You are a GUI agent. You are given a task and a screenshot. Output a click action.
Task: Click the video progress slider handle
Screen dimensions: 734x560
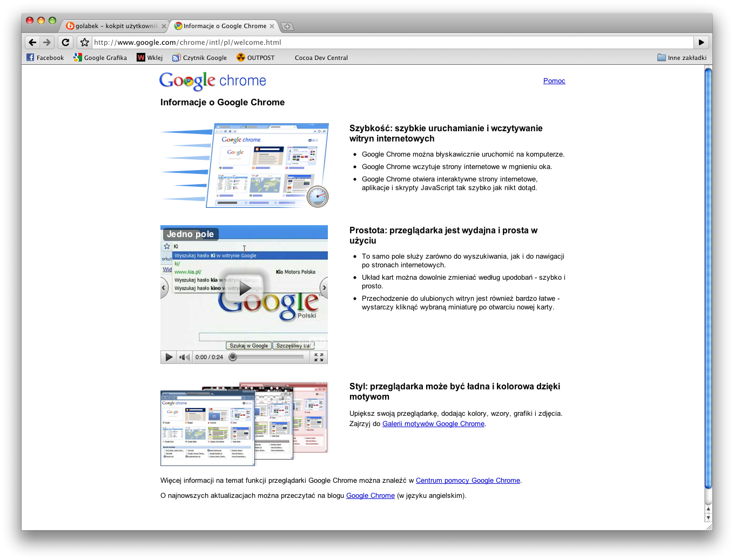point(233,357)
